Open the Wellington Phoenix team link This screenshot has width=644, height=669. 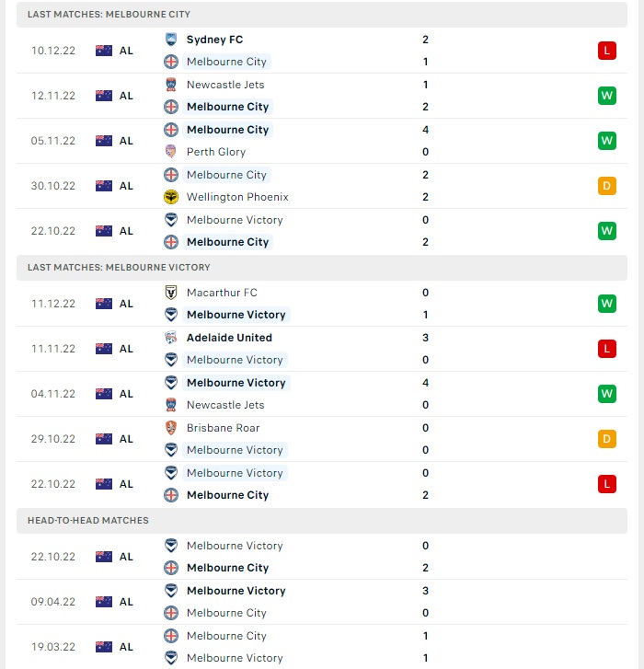click(237, 197)
